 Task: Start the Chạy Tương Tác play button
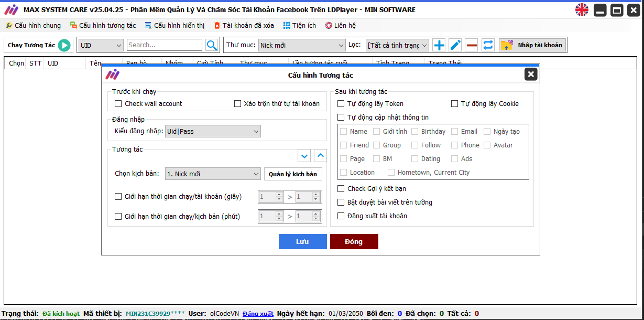pos(64,45)
